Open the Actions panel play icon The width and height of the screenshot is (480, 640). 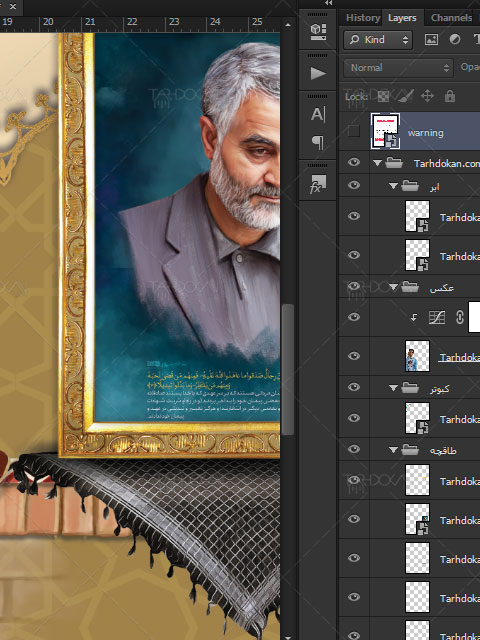[318, 73]
